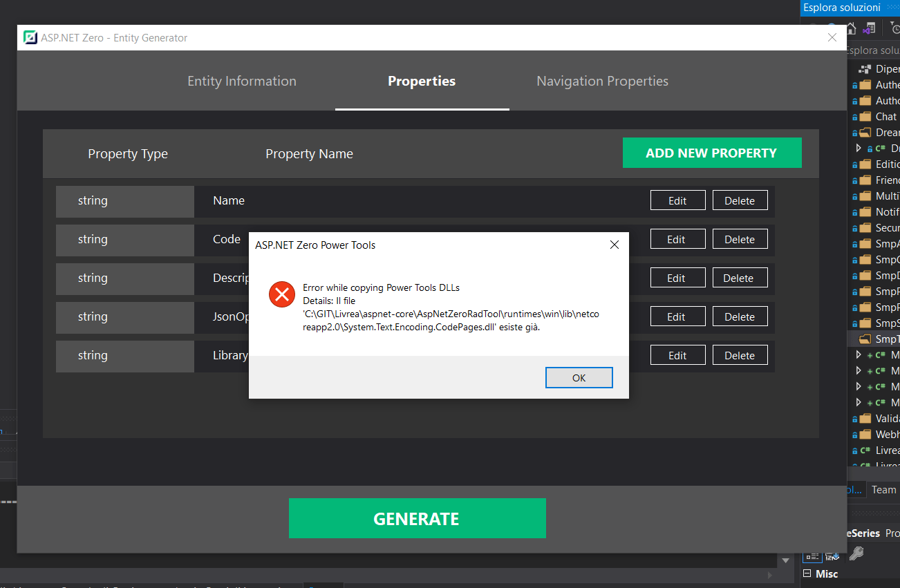Screen dimensions: 900x588
Task: Close the ASP.NET Zero Power Tools dialog
Action: 614,245
